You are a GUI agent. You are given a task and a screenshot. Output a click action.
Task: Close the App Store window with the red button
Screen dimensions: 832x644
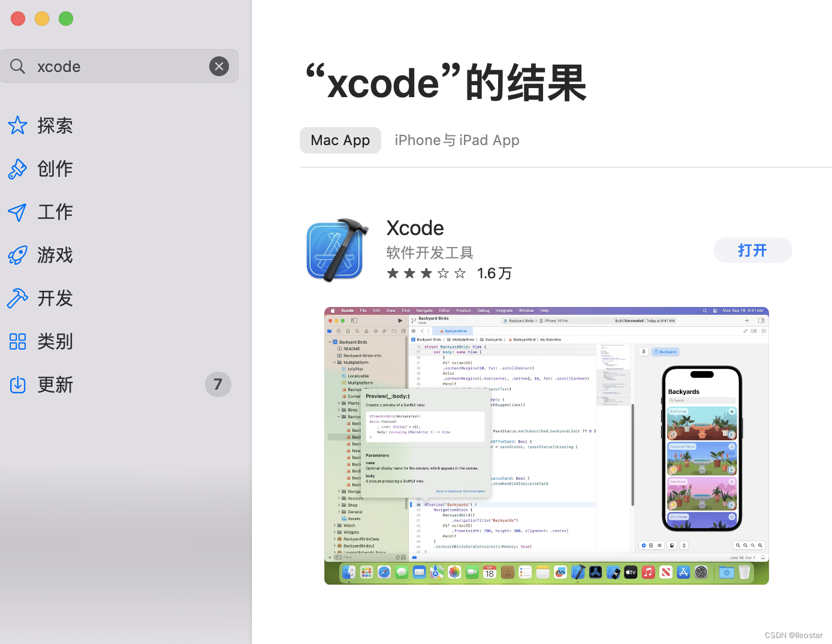pos(18,19)
